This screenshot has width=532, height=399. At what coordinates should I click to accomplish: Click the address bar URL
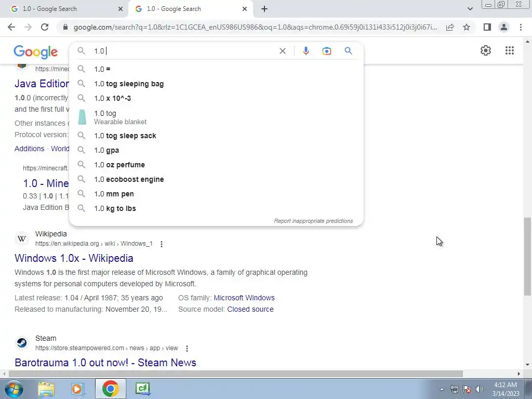255,27
